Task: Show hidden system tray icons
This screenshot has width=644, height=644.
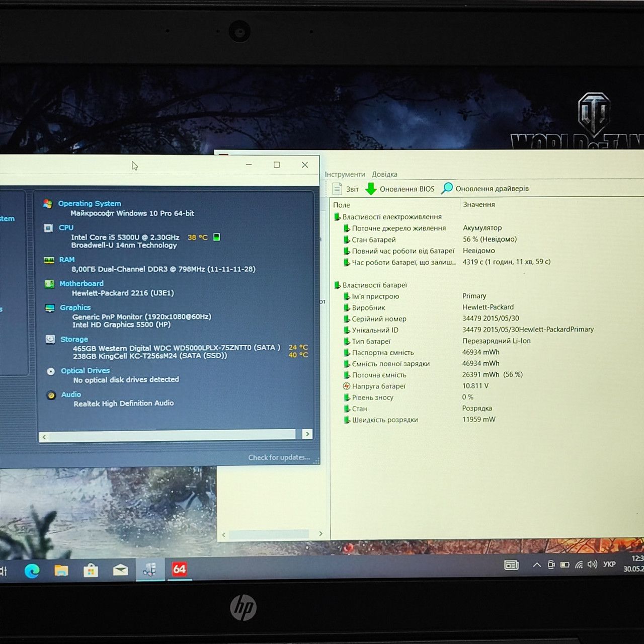Action: click(x=537, y=565)
